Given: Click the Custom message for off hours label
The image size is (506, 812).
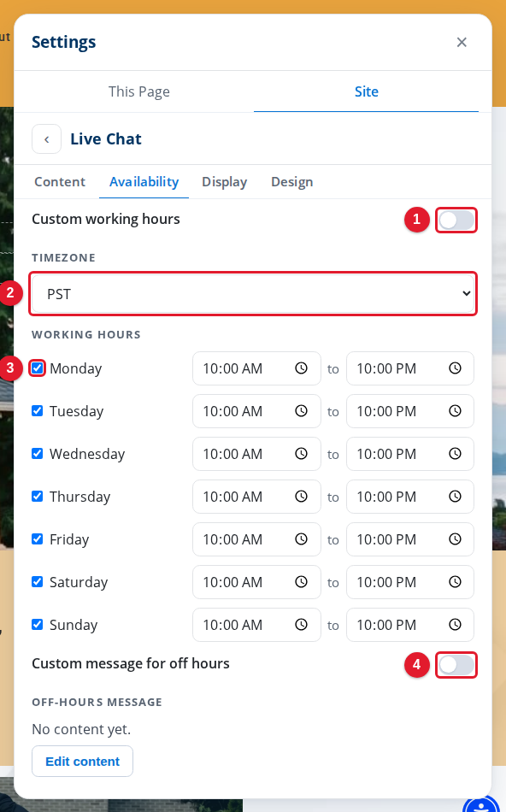Looking at the screenshot, I should click(131, 663).
